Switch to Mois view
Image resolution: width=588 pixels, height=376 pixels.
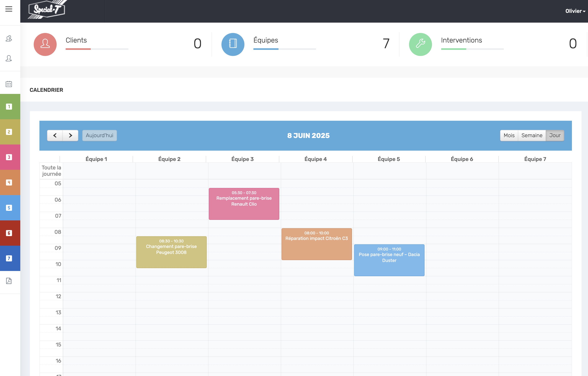(x=509, y=135)
